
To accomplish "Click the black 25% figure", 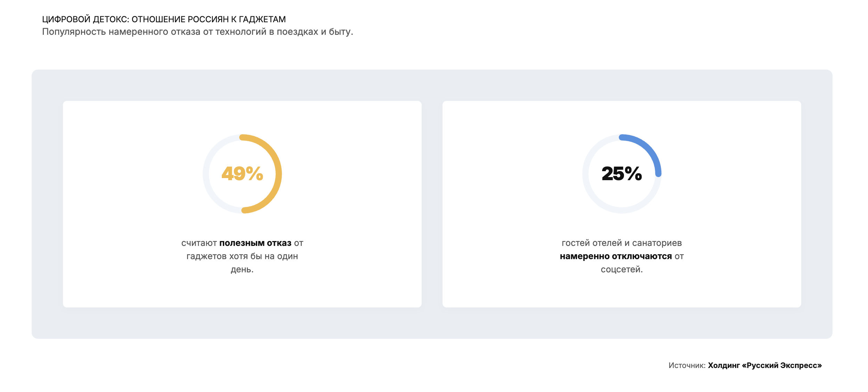I will pos(622,174).
